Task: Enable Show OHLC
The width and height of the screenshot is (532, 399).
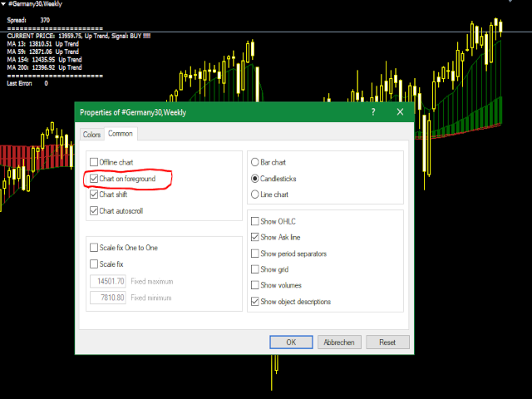Action: [255, 221]
